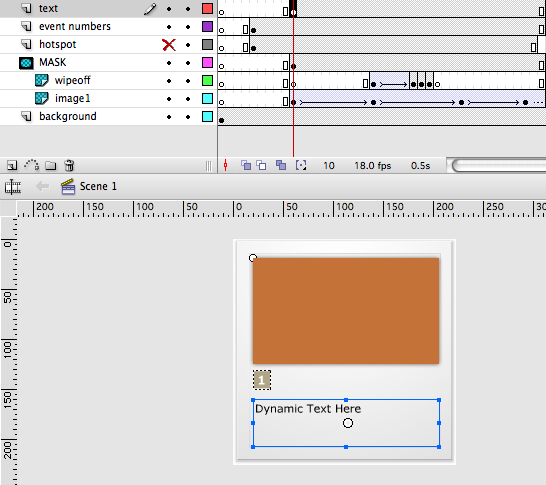Toggle the timeline visibility icon
Viewport: 546px width, 485px height.
pyautogui.click(x=13, y=187)
